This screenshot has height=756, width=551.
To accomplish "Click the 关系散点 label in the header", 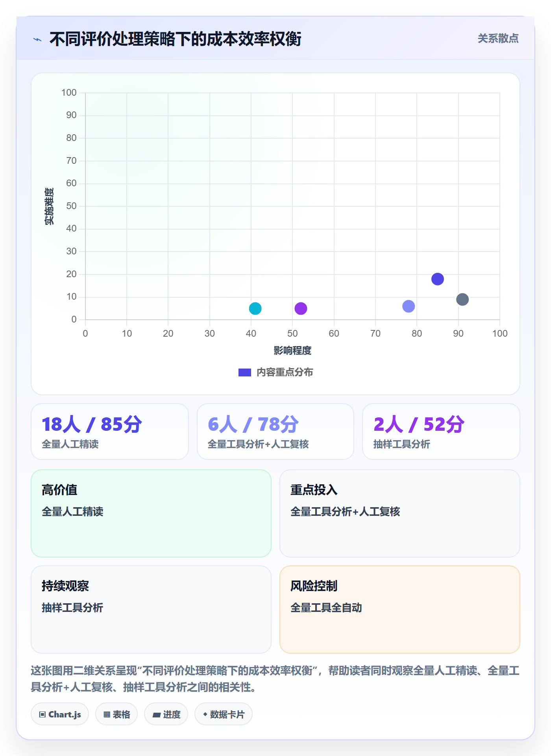I will point(498,39).
